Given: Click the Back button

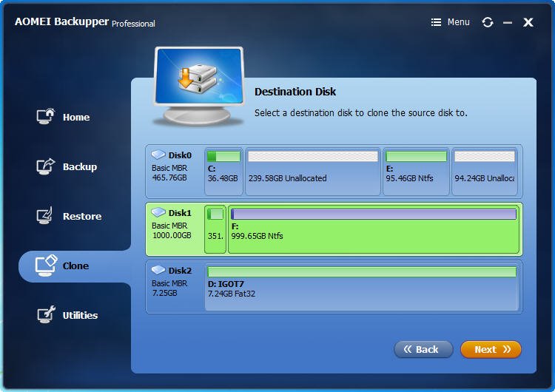Looking at the screenshot, I should tap(423, 350).
